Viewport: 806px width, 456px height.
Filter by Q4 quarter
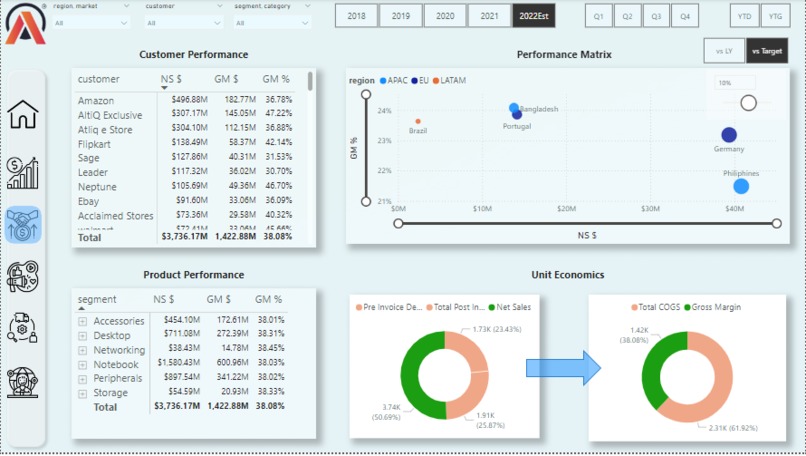(x=685, y=16)
